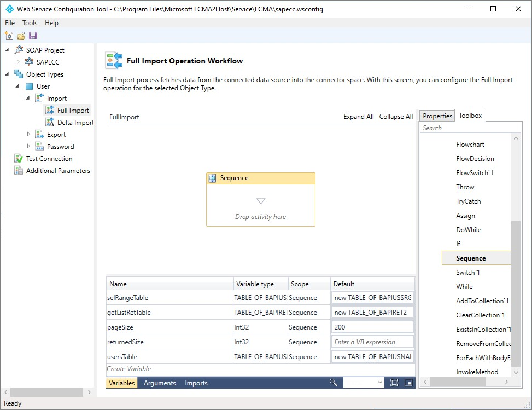Expand the Password node
532x410 pixels.
[x=28, y=146]
